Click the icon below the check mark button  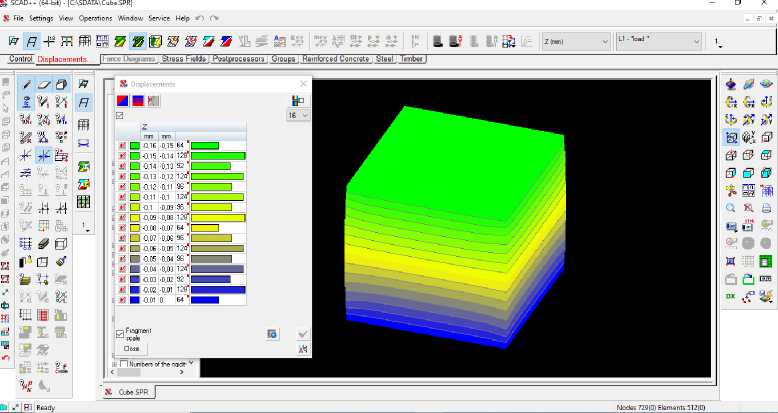303,349
